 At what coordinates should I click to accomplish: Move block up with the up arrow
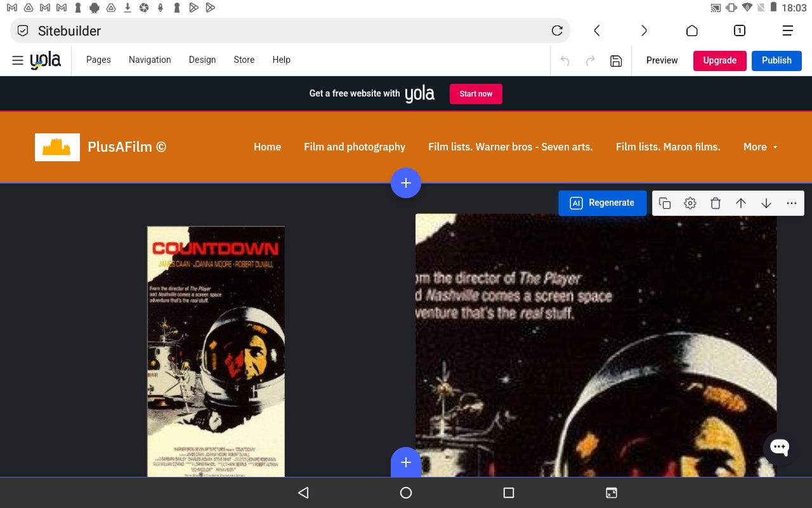tap(741, 203)
